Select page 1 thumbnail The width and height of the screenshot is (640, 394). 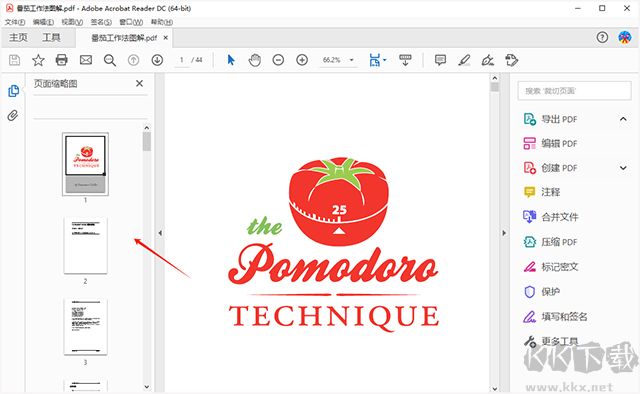[x=85, y=164]
